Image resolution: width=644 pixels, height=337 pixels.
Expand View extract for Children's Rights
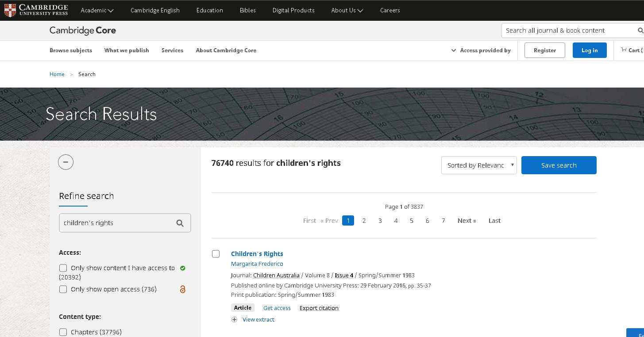[258, 319]
